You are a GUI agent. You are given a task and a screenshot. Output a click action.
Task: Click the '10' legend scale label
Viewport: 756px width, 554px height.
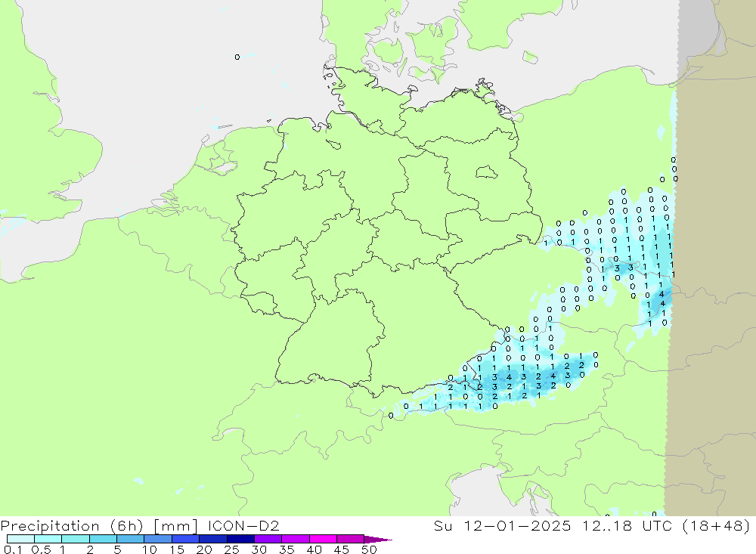point(150,549)
